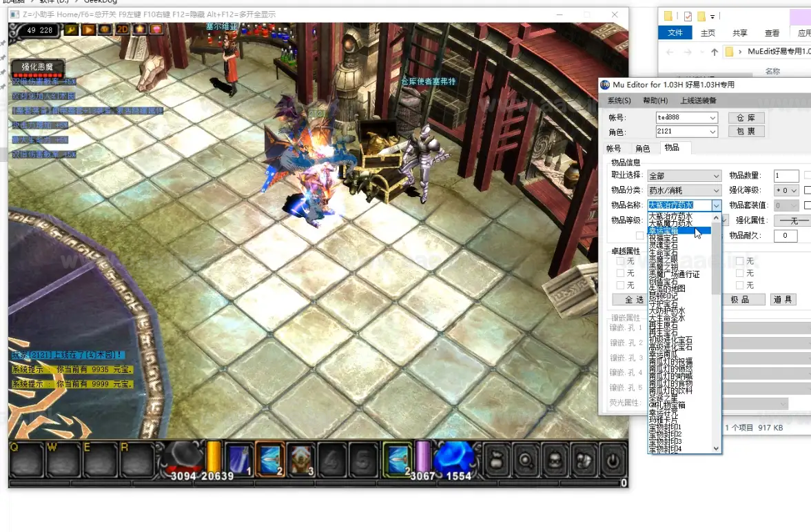This screenshot has width=811, height=532.
Task: Tick the second right 无 checkbox under 卓越属性
Action: pos(739,274)
